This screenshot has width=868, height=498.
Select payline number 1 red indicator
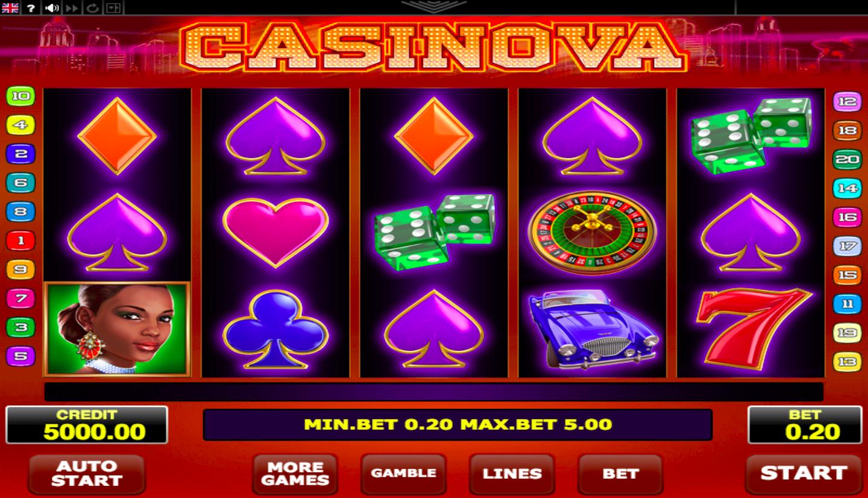pos(20,241)
